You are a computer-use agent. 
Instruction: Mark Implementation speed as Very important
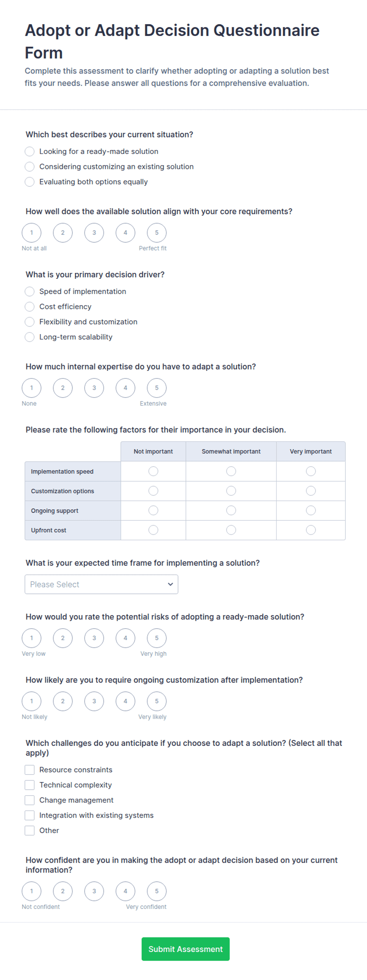coord(311,471)
